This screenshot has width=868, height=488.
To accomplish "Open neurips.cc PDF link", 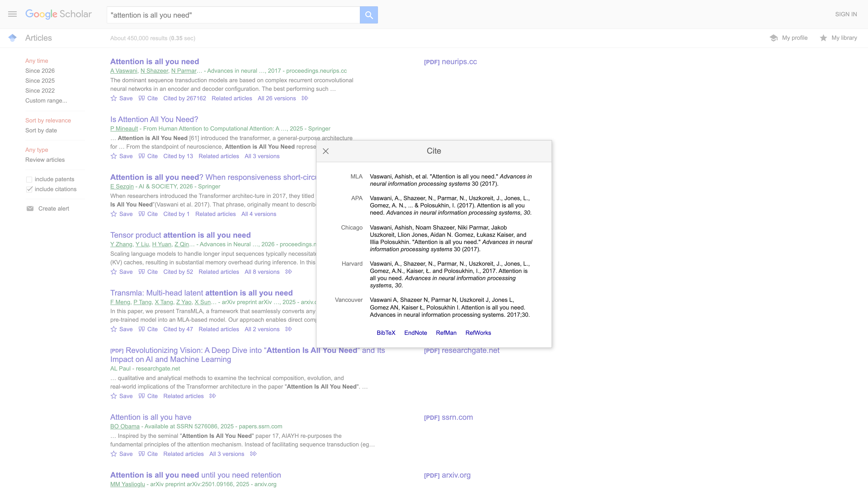I will [x=450, y=62].
